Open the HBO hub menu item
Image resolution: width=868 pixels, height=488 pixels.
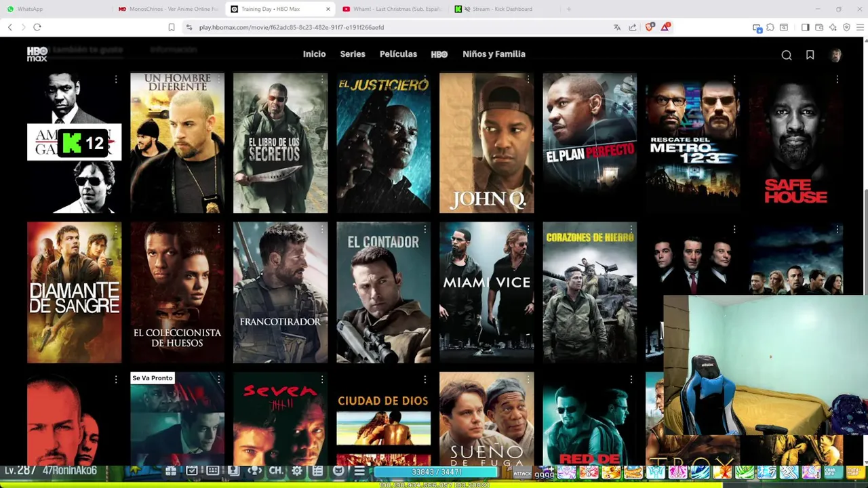439,54
